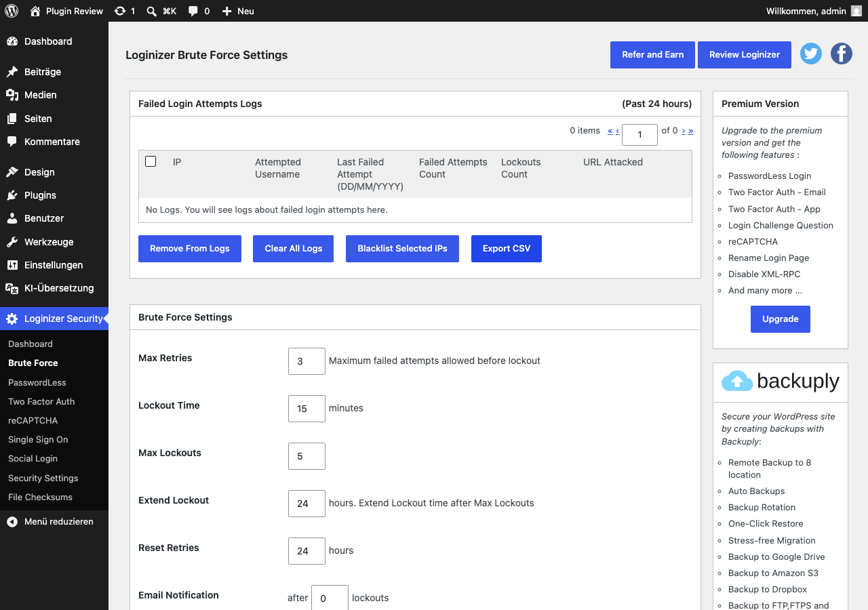Click the backuply cloud logo
Screen dimensions: 868x610
(x=737, y=381)
